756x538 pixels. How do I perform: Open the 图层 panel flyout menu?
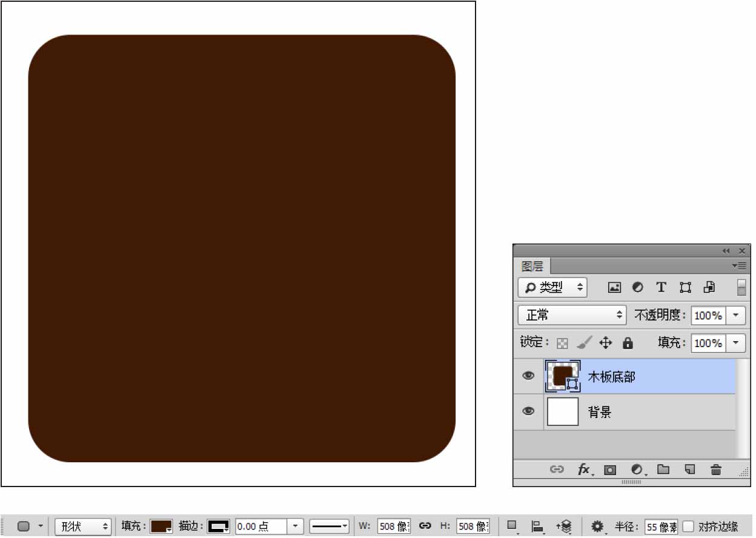click(739, 265)
